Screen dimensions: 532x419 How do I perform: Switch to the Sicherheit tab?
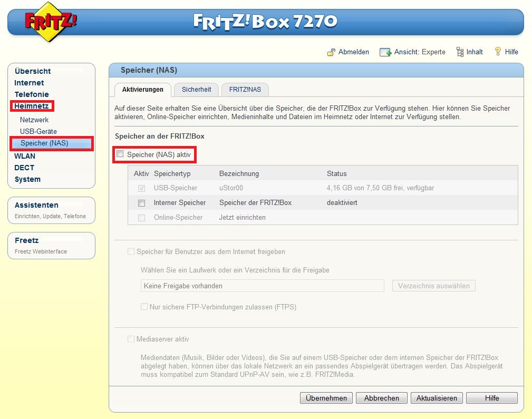click(x=196, y=90)
